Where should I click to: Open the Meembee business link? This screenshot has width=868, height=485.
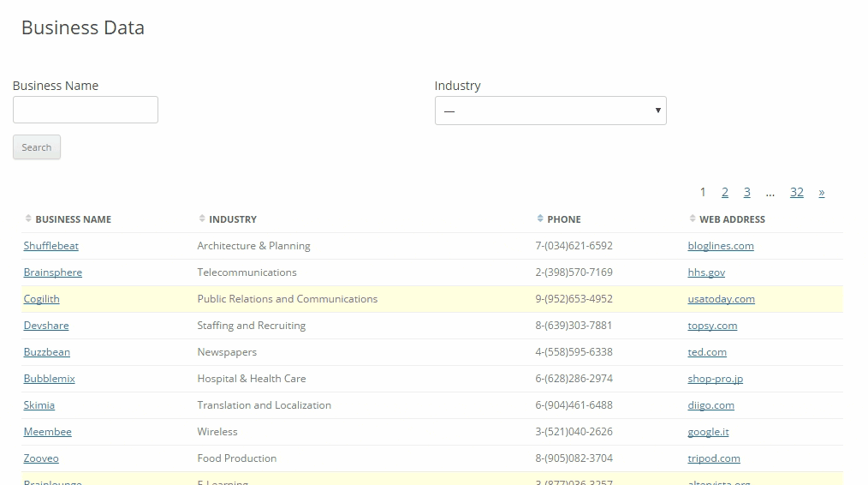click(x=48, y=432)
